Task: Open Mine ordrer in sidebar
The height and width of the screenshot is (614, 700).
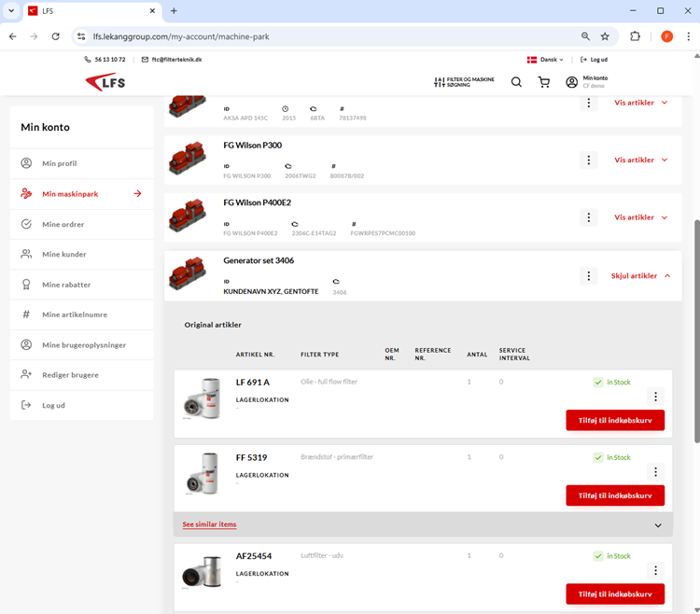Action: [x=82, y=224]
